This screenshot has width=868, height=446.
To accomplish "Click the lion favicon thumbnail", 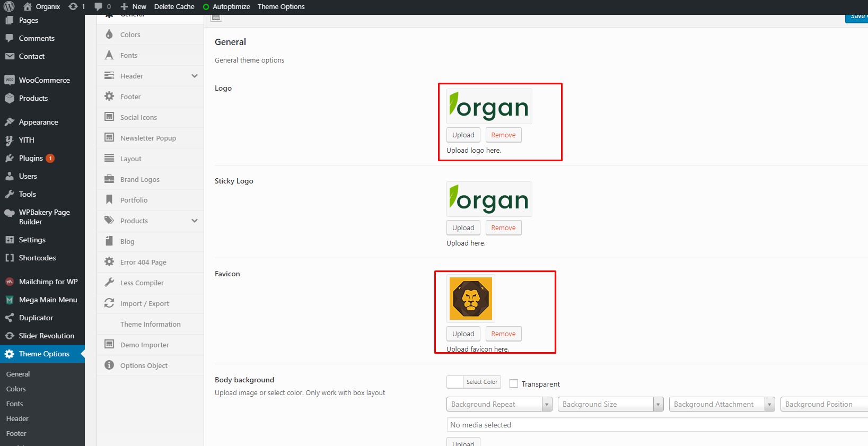I will pyautogui.click(x=471, y=299).
